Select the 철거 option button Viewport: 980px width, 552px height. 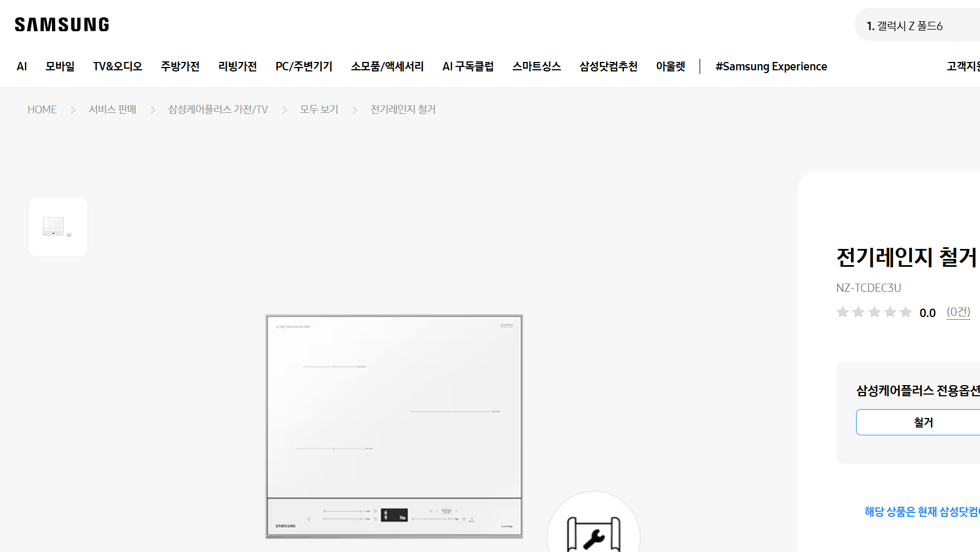(x=918, y=423)
